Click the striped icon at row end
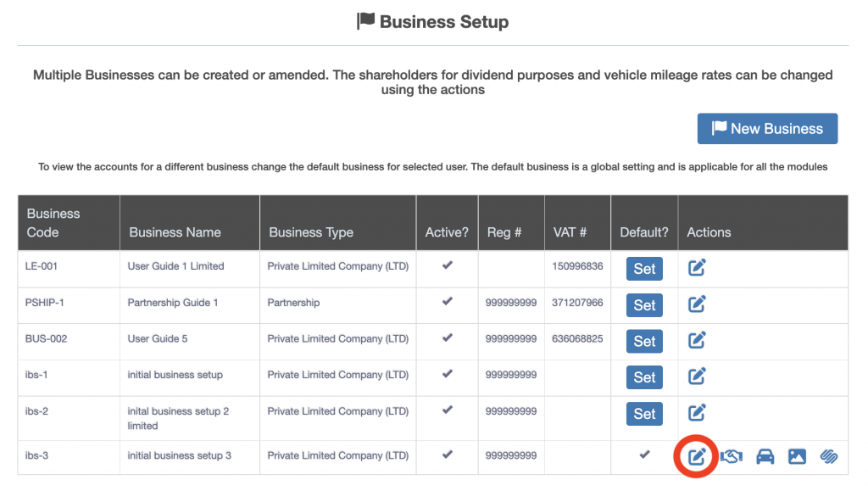Viewport: 868px width, 491px height. click(x=829, y=457)
